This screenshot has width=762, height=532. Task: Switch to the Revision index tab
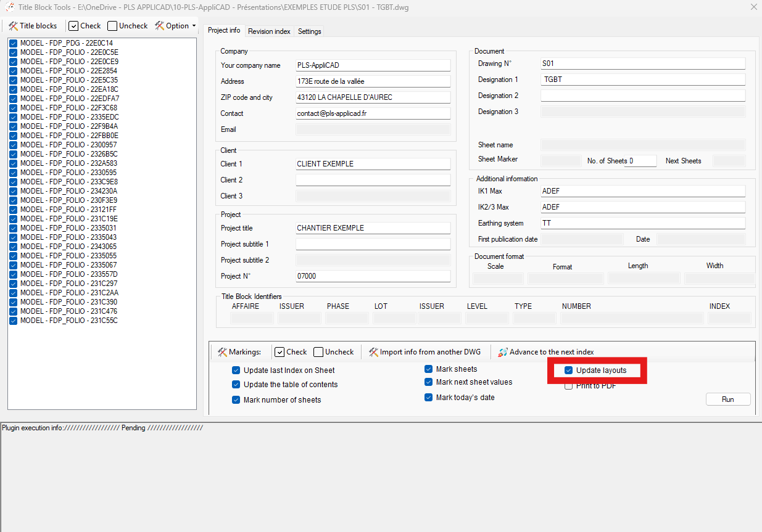pyautogui.click(x=269, y=31)
